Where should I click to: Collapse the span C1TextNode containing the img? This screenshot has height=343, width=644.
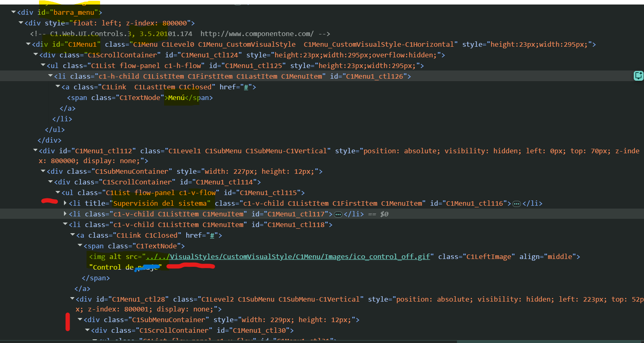click(80, 246)
